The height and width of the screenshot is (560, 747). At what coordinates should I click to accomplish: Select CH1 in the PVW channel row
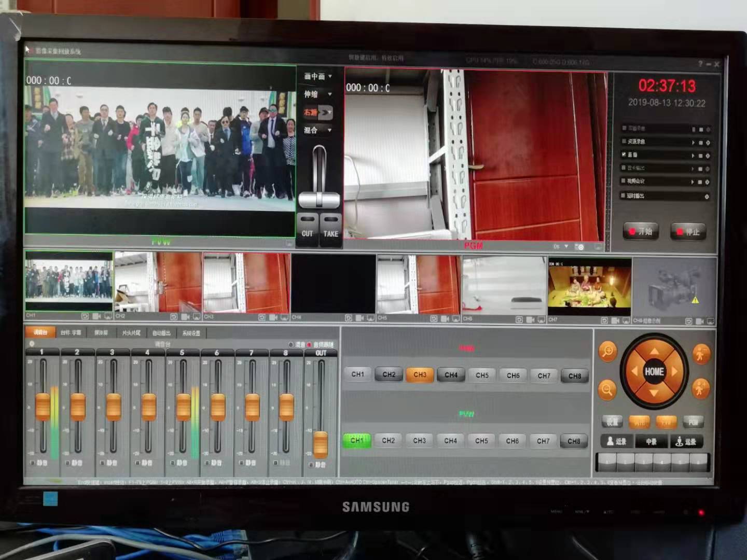(x=357, y=440)
